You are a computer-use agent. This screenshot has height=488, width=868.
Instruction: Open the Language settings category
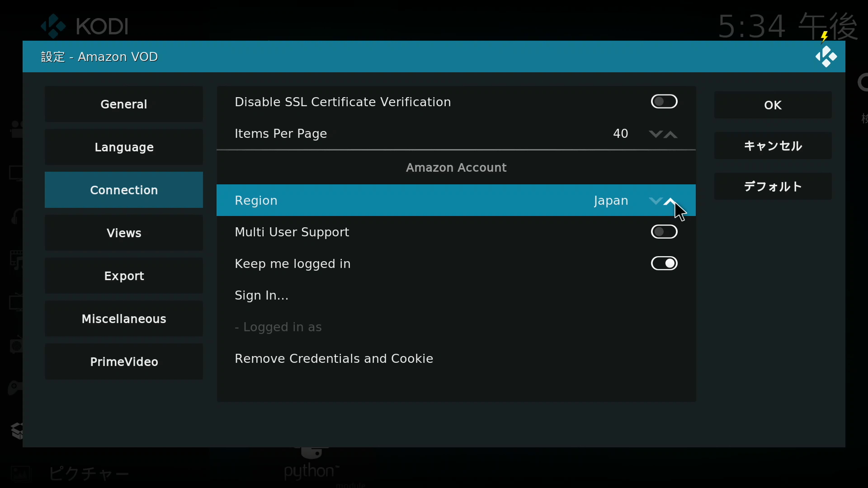coord(124,147)
